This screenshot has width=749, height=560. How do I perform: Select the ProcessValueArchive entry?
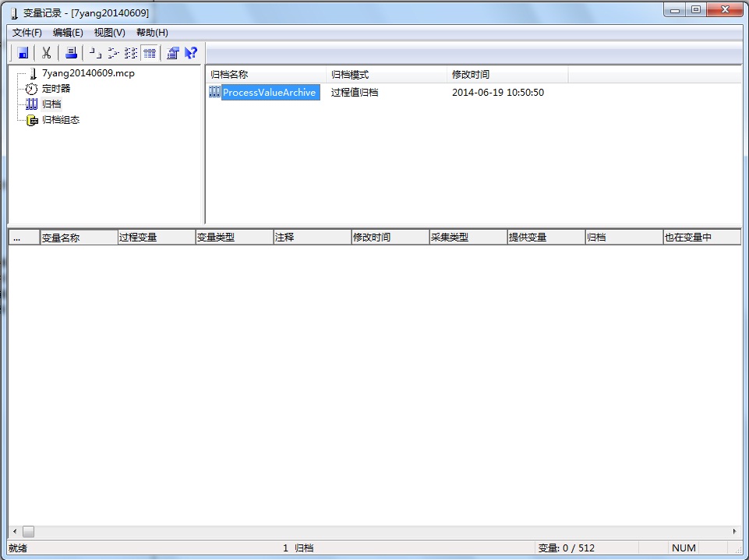click(x=269, y=93)
